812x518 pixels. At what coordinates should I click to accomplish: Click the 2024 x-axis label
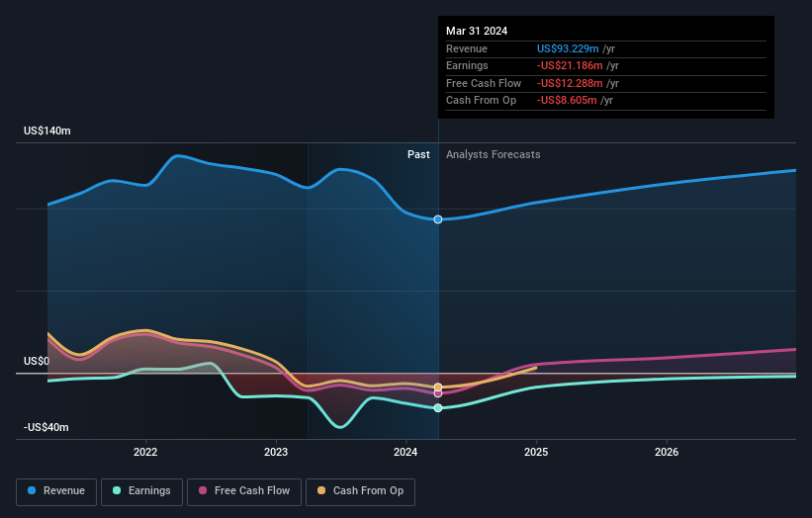pyautogui.click(x=406, y=453)
